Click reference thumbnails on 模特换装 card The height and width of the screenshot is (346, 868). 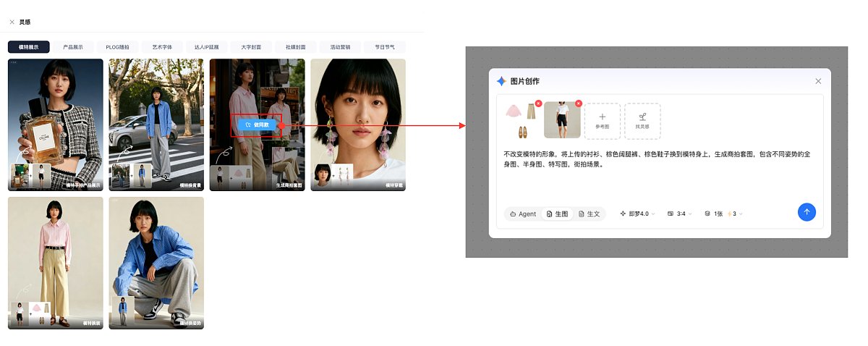(x=30, y=314)
